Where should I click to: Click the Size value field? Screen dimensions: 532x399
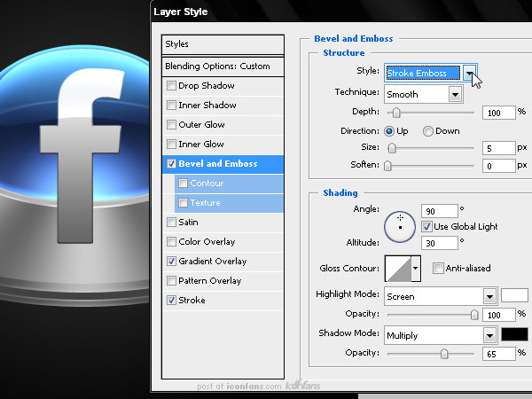tap(498, 148)
